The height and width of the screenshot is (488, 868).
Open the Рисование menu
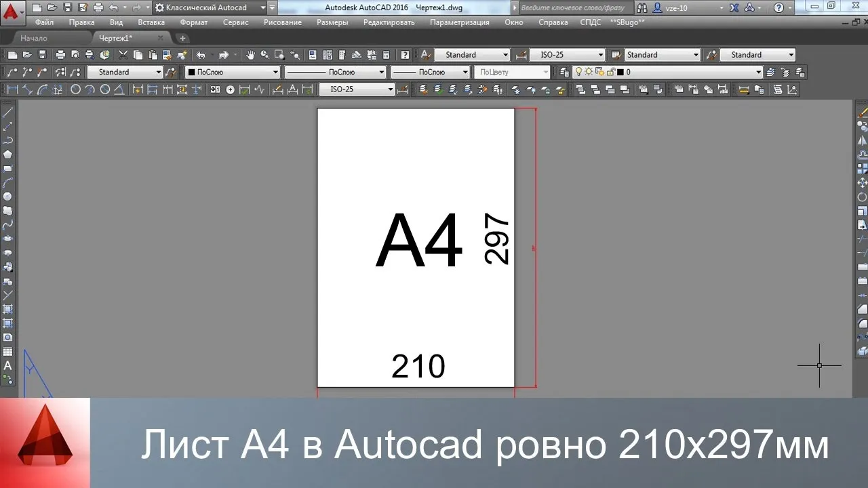[283, 22]
